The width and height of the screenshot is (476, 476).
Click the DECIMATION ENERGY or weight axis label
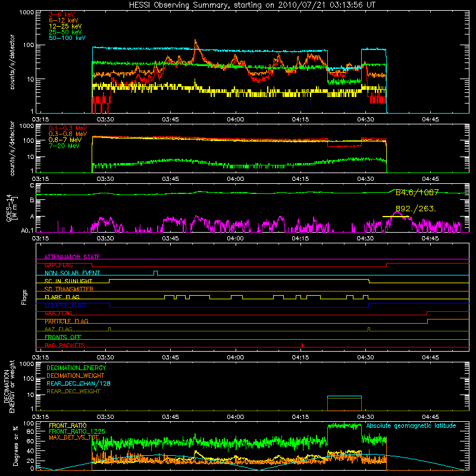click(x=8, y=386)
